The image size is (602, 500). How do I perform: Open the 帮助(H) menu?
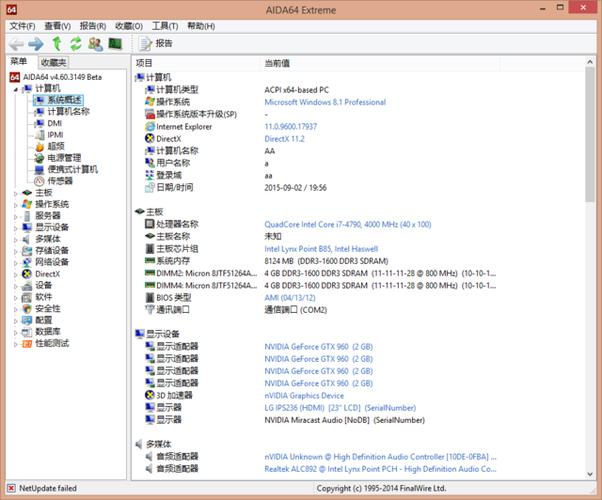coord(201,26)
